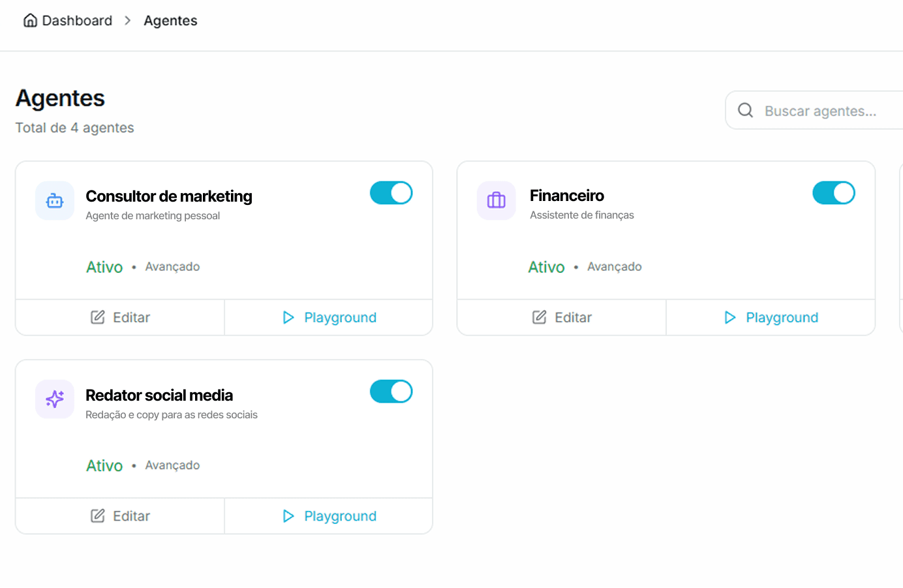903x588 pixels.
Task: Focus the Buscar agentes search field
Action: pos(820,111)
